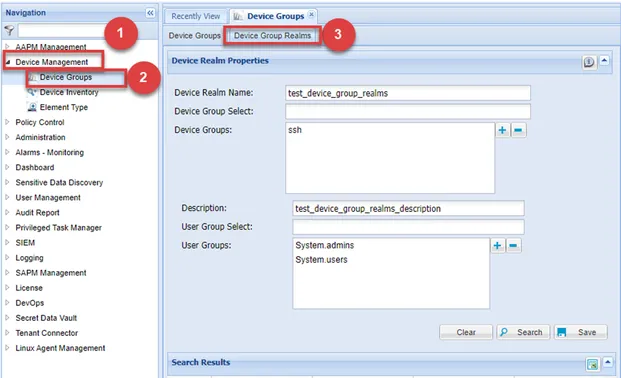Click the Clear button
This screenshot has height=378, width=621.
click(466, 332)
